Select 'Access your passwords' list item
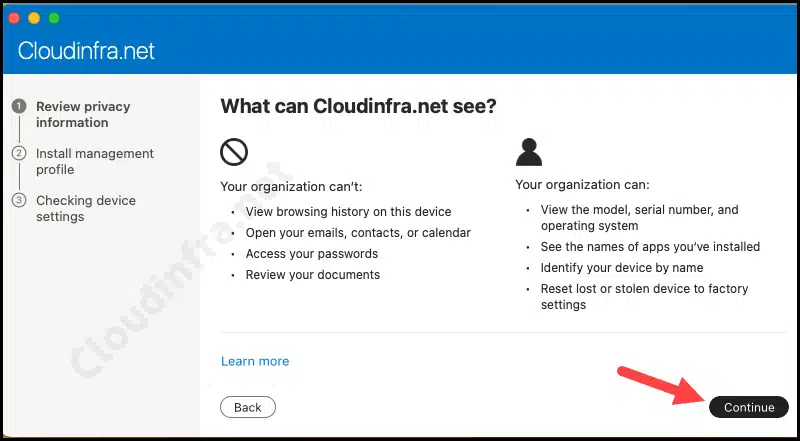 click(x=312, y=254)
